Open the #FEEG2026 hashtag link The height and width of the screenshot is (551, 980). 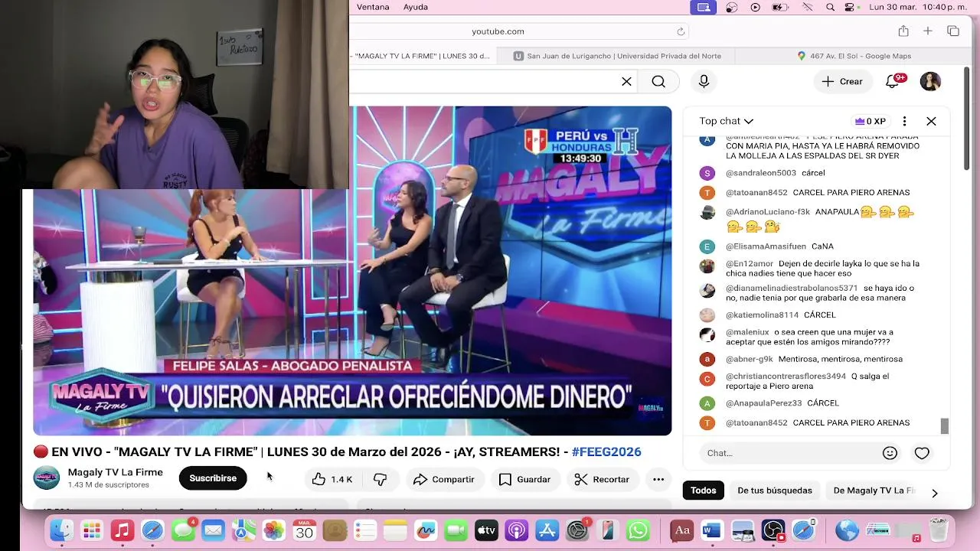coord(606,452)
